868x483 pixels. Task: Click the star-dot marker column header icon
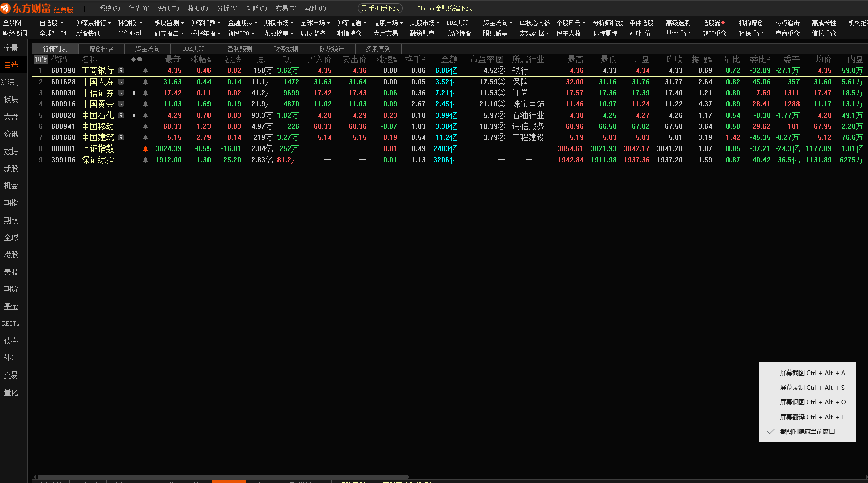click(x=136, y=60)
